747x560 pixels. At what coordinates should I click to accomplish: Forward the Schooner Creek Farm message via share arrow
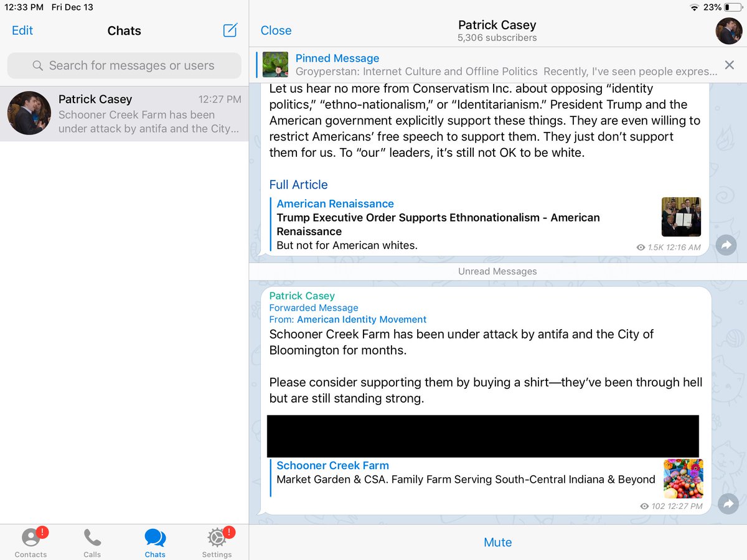728,504
